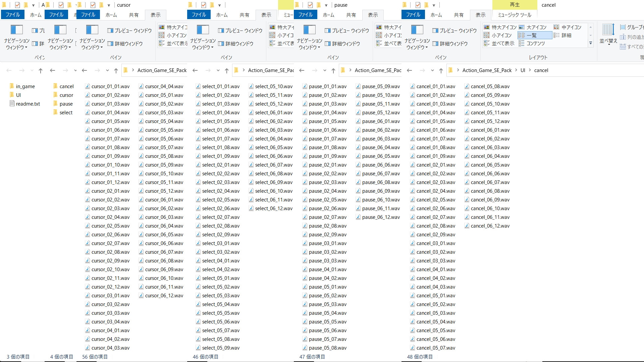
Task: Toggle プレビュー ウィンドウ in the cancel window
Action: click(454, 31)
